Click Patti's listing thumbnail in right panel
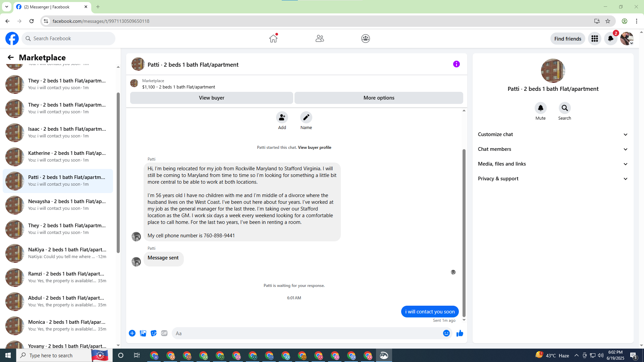 click(553, 71)
